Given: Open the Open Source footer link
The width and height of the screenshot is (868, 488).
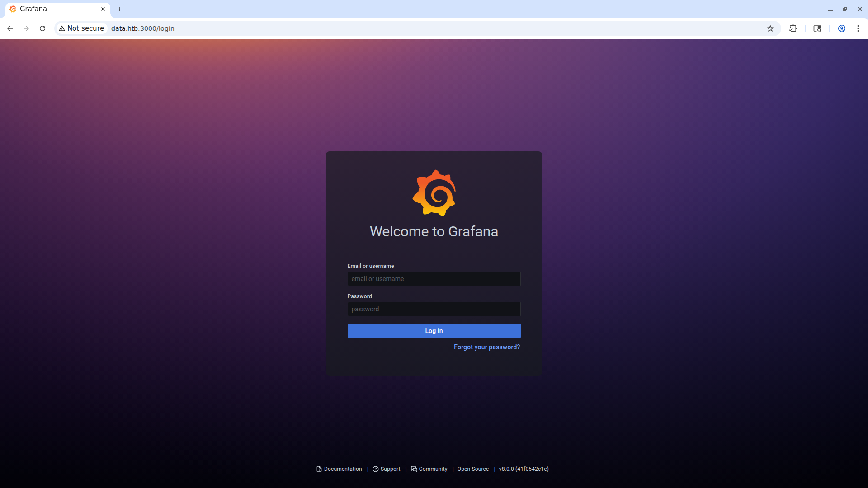Looking at the screenshot, I should [x=473, y=469].
